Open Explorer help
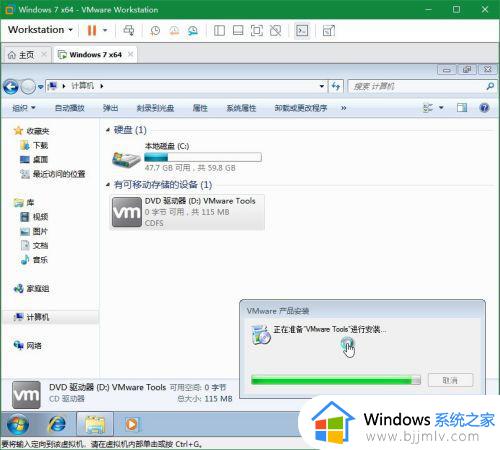Image resolution: width=500 pixels, height=450 pixels. click(484, 108)
